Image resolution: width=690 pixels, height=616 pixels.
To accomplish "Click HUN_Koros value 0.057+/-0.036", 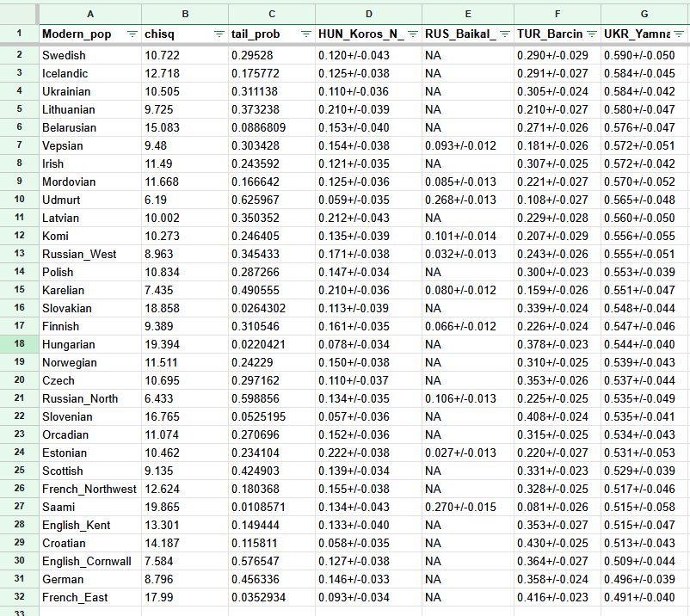I will (x=368, y=416).
